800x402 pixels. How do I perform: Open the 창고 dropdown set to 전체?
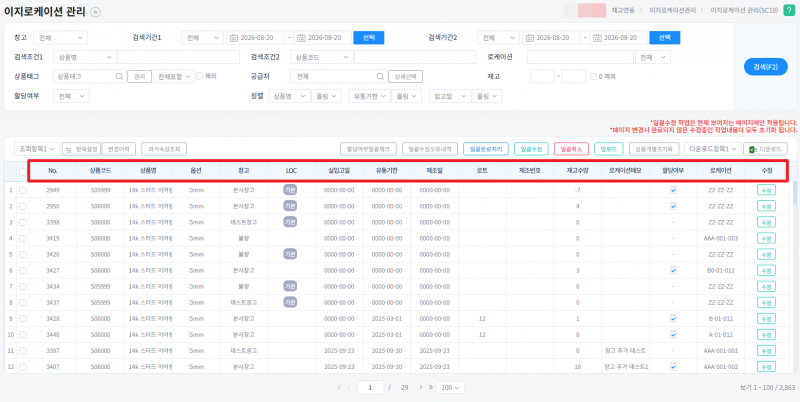coord(61,38)
